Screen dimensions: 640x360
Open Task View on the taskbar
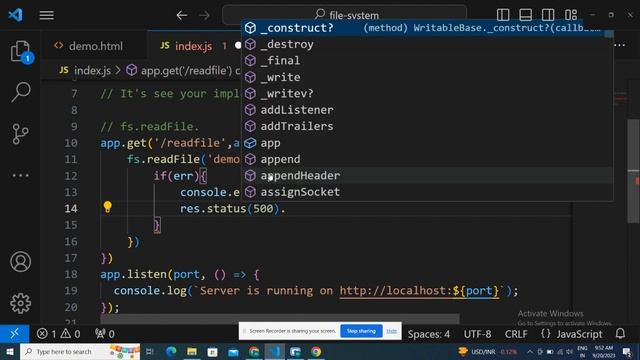point(150,351)
